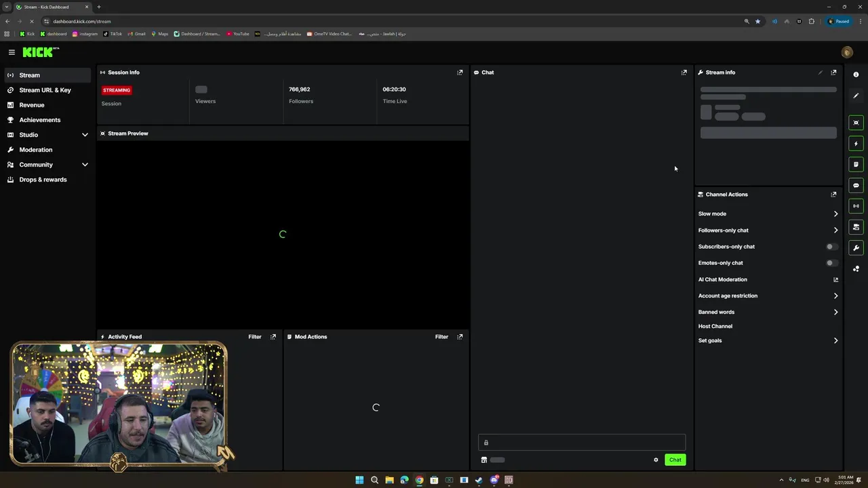
Task: Stop loading the page in the browser toolbar
Action: (31, 21)
